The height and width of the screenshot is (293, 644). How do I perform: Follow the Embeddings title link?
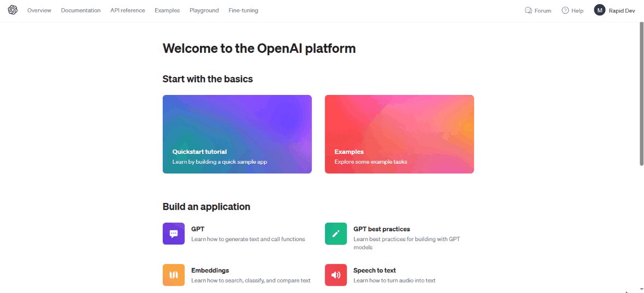[210, 271]
